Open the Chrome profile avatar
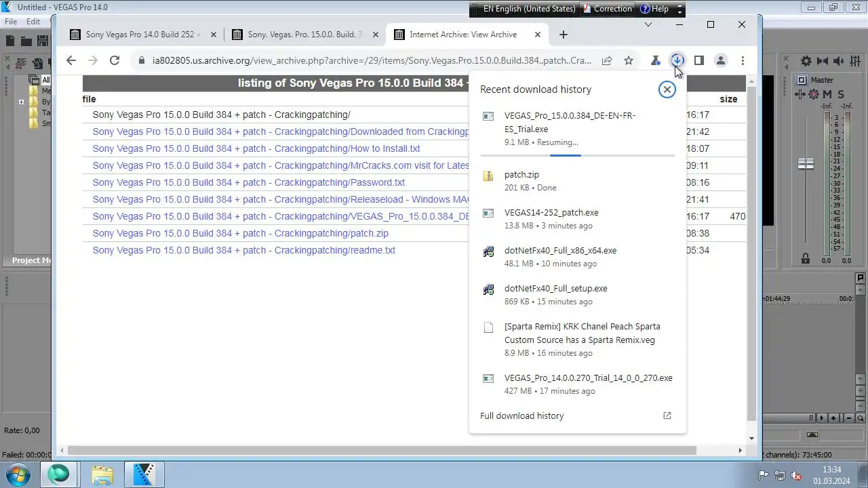This screenshot has height=488, width=868. [721, 60]
